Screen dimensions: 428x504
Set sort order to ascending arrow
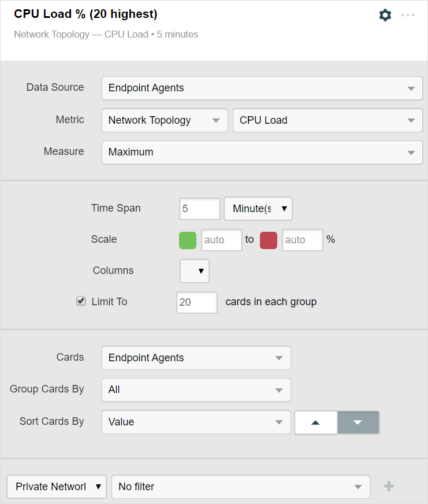coord(315,423)
